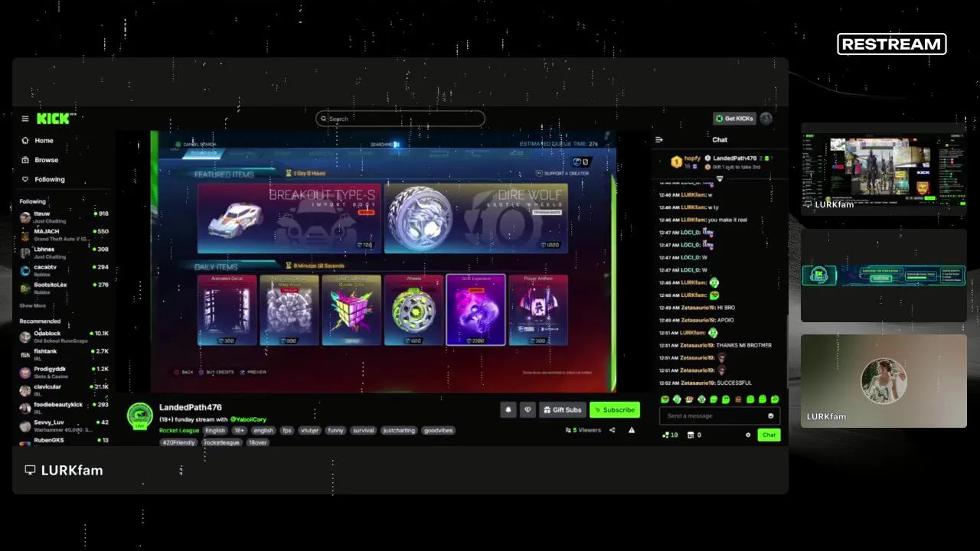Open recommended channel foodiebeautykick

point(64,408)
